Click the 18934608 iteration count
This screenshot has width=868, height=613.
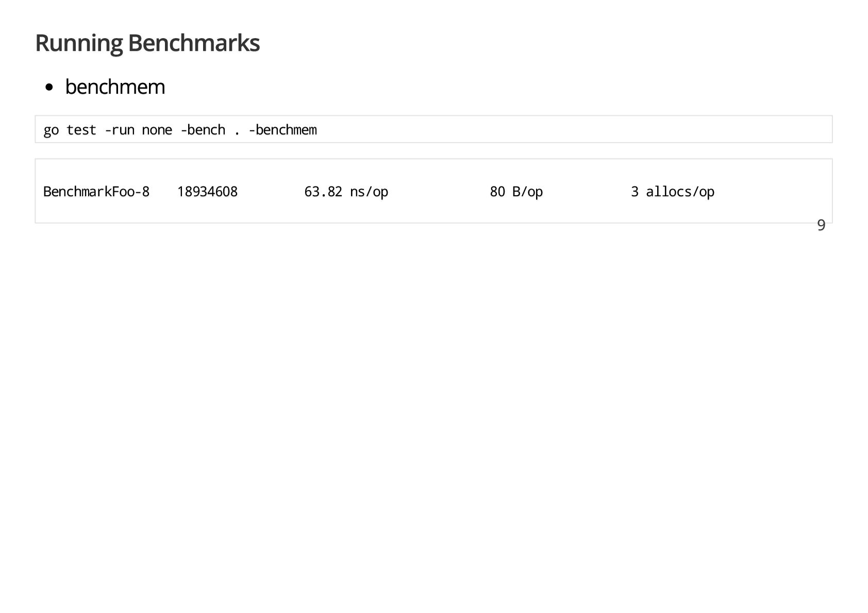(207, 192)
